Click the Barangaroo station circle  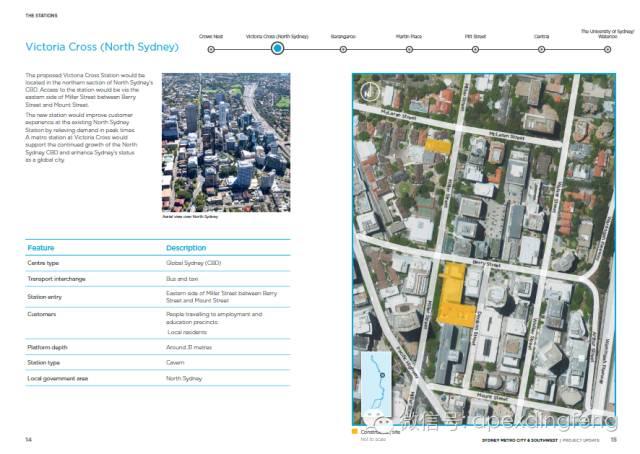(343, 47)
